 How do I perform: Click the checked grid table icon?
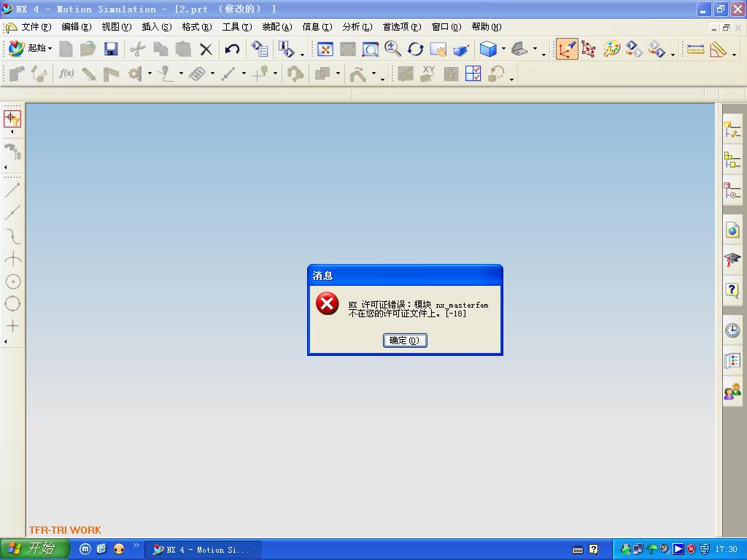click(473, 74)
